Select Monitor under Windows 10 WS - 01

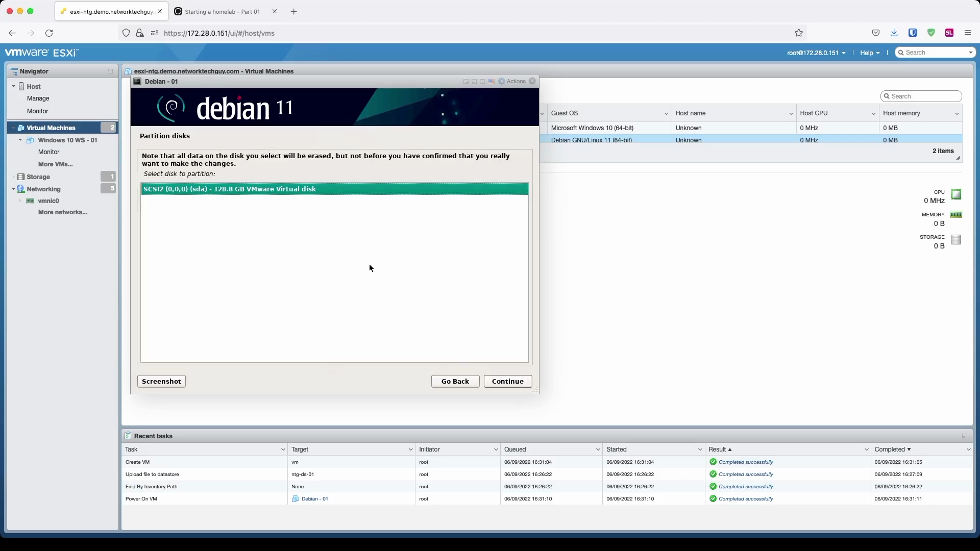pyautogui.click(x=49, y=152)
